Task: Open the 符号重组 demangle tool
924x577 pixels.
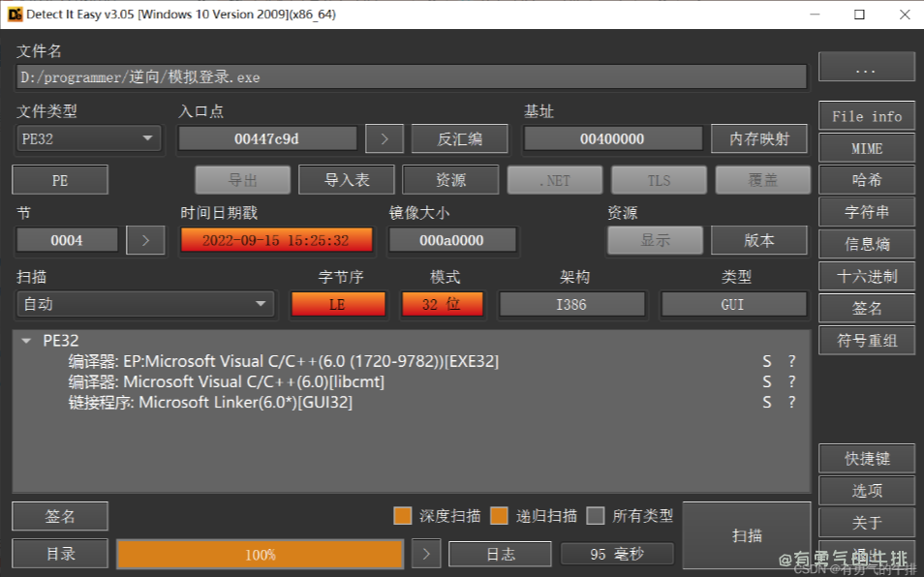Action: 867,341
